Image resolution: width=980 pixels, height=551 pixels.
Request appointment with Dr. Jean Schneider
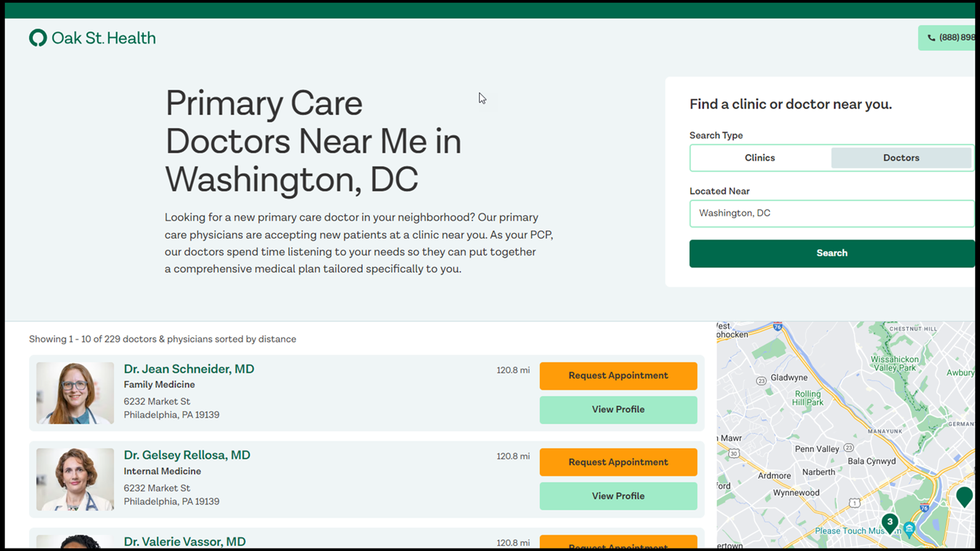(618, 376)
